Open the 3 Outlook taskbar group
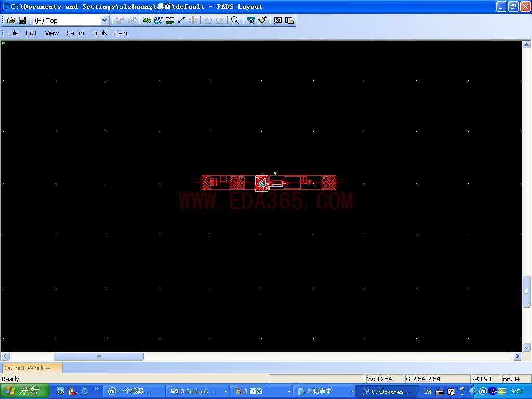The height and width of the screenshot is (399, 532). tap(198, 392)
